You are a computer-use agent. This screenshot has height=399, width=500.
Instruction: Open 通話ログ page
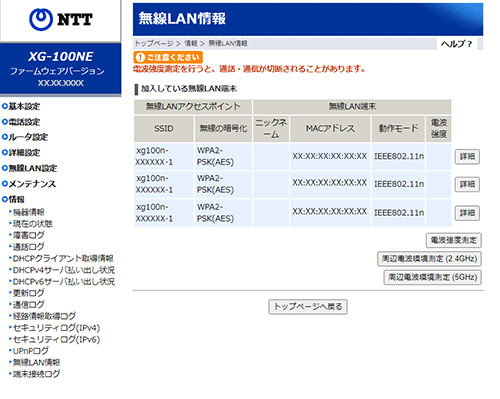[28, 247]
